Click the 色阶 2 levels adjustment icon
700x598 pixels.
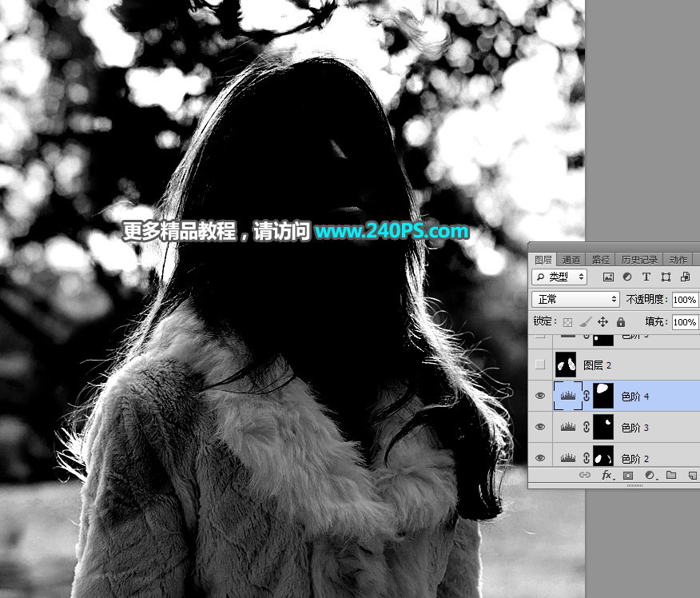[568, 457]
